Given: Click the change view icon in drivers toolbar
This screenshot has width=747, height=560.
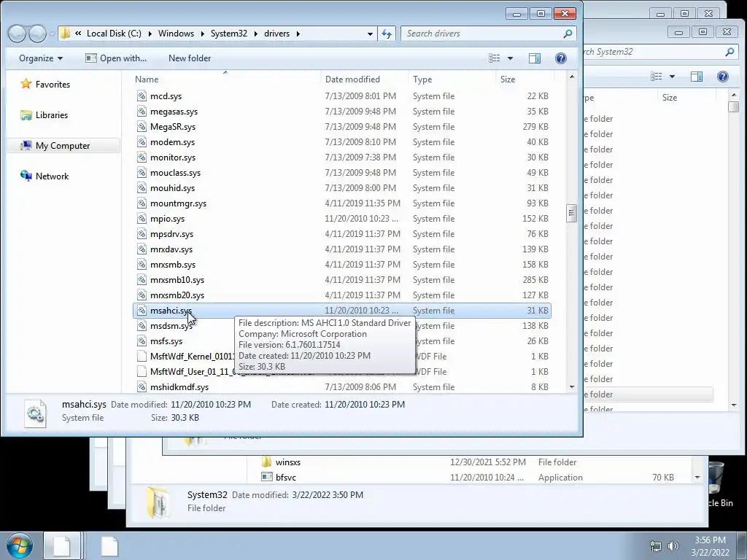Looking at the screenshot, I should 495,58.
